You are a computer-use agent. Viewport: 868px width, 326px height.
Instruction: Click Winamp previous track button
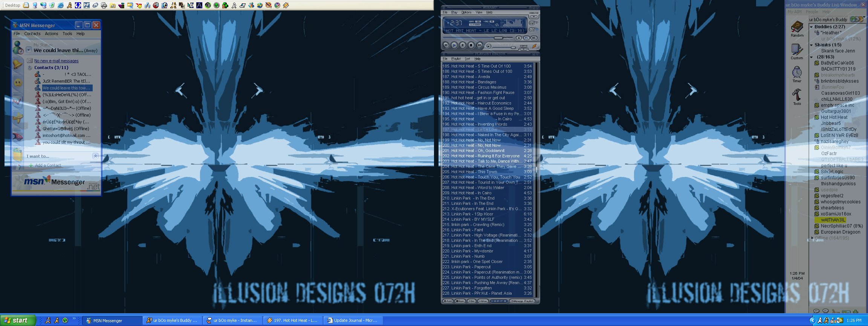tap(446, 45)
